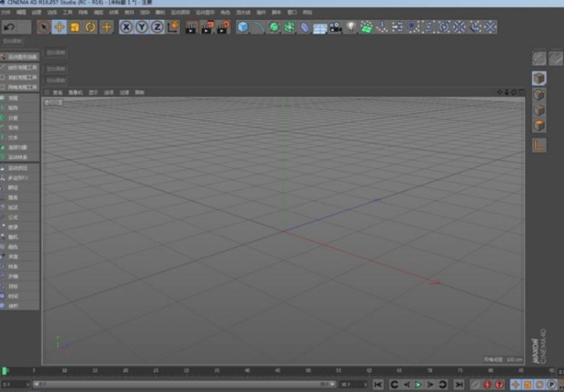The height and width of the screenshot is (392, 564).
Task: Choose 克隆 (Cloner) in MoGraph list
Action: pyautogui.click(x=19, y=98)
